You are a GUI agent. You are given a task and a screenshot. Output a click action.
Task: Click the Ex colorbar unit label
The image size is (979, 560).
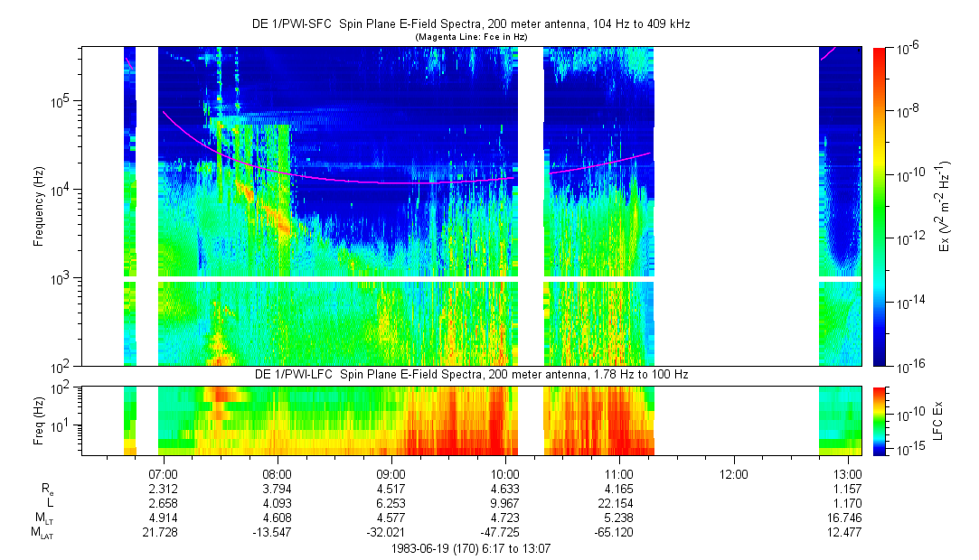[943, 207]
